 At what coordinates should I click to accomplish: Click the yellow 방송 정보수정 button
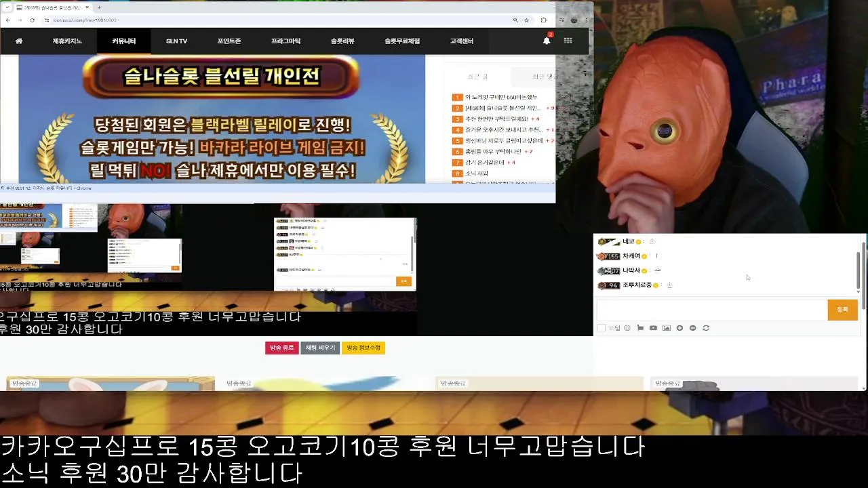pos(363,348)
